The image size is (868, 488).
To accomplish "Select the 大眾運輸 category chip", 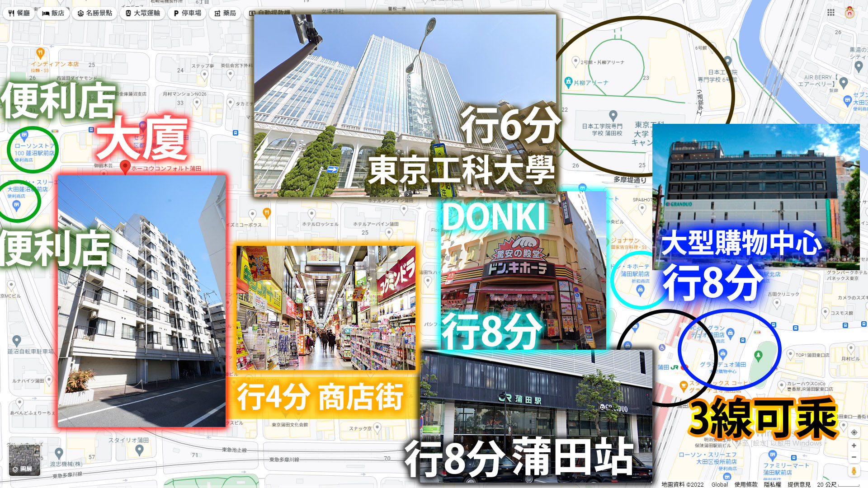I will point(143,13).
